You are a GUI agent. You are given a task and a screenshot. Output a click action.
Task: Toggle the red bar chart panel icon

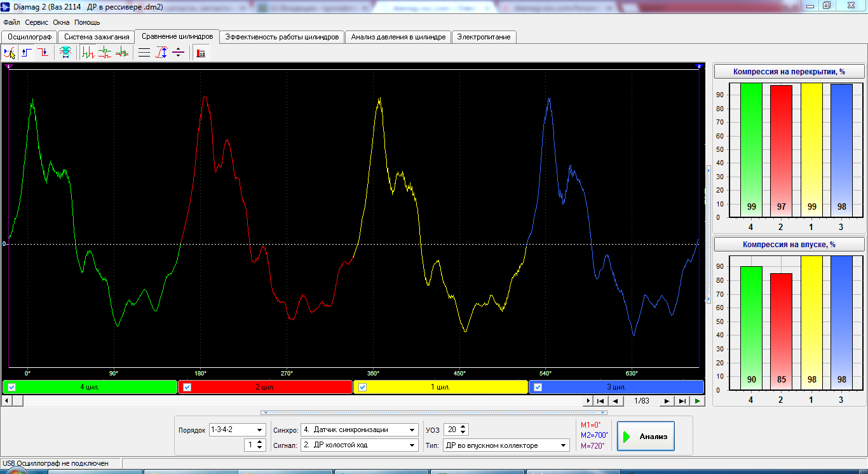(201, 53)
